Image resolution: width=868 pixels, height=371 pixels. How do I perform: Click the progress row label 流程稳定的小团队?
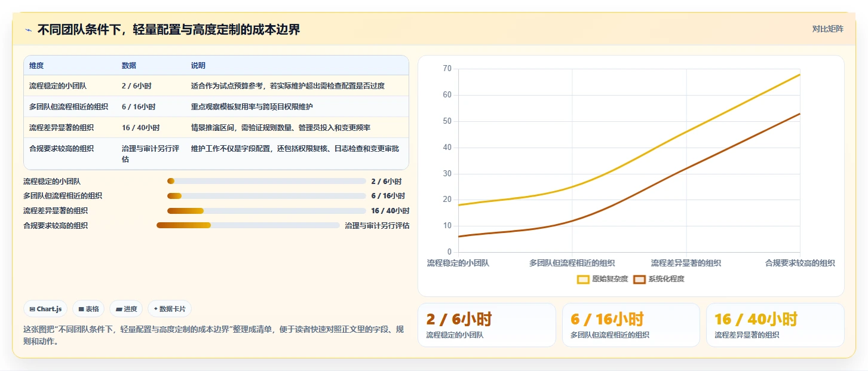[x=52, y=181]
